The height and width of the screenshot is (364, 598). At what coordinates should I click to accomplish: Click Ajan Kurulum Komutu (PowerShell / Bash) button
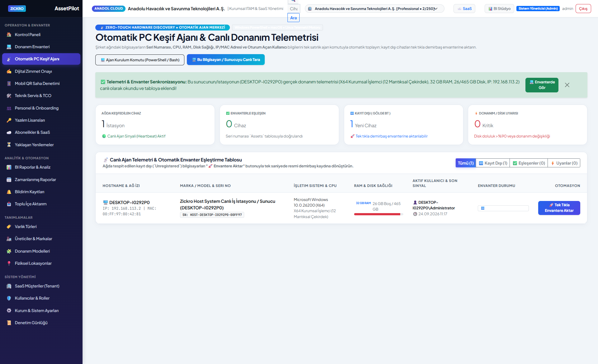click(140, 60)
